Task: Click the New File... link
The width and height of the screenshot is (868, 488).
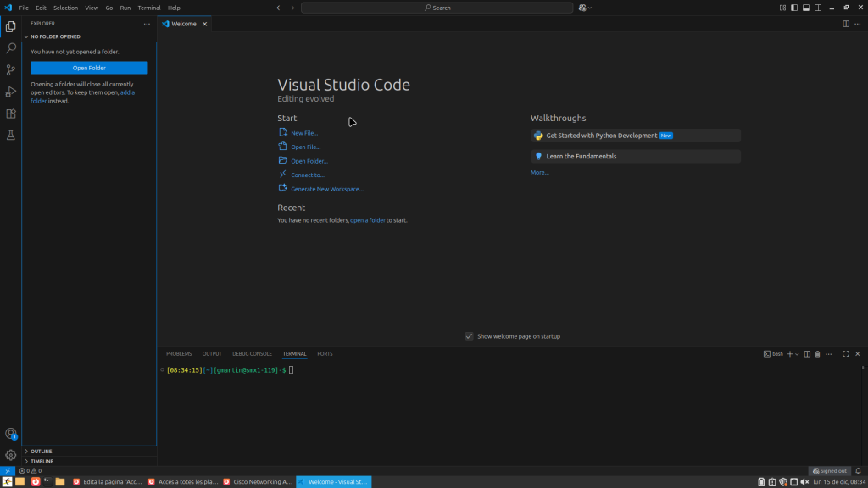Action: click(x=304, y=133)
